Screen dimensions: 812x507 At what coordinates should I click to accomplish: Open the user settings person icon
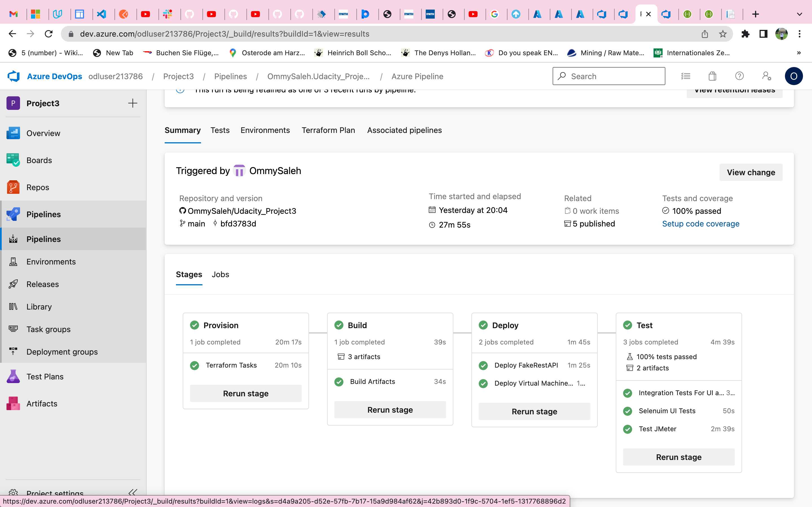766,76
